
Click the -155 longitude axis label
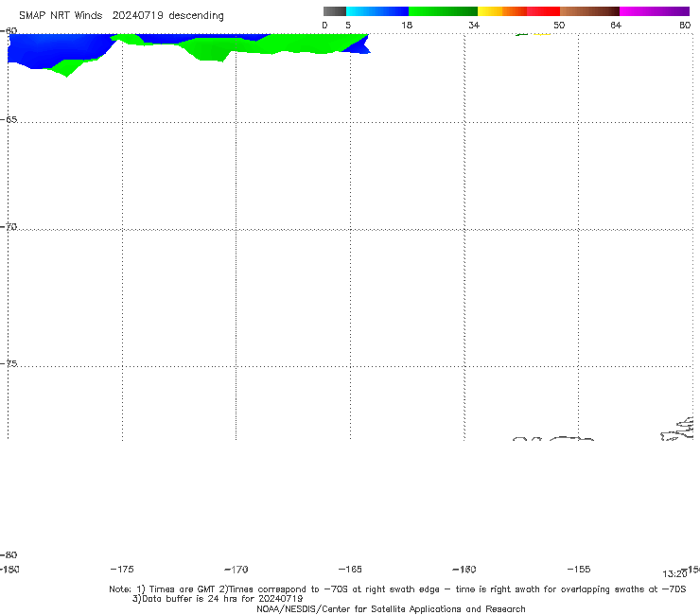[x=579, y=569]
